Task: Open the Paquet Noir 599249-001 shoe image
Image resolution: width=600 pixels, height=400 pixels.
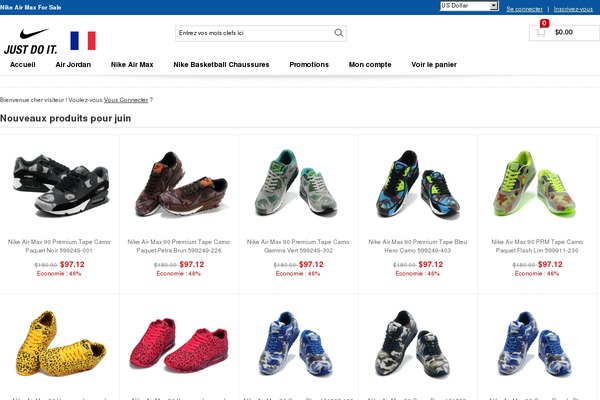Action: [60, 185]
